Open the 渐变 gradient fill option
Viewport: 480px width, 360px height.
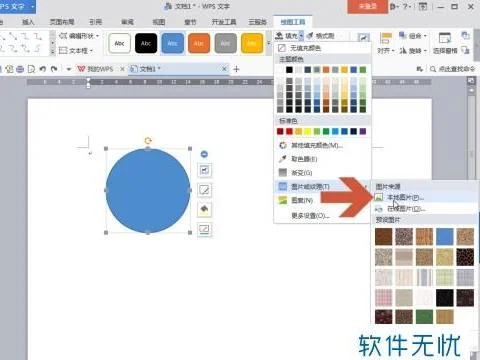(322, 173)
